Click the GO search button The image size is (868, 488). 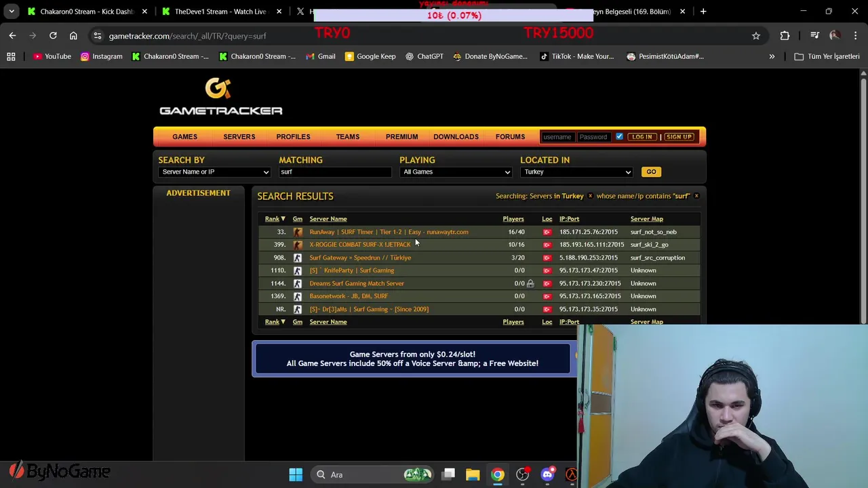[651, 172]
